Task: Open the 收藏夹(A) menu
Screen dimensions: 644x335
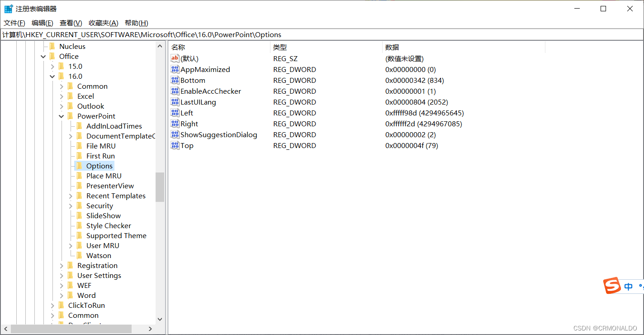Action: 103,23
